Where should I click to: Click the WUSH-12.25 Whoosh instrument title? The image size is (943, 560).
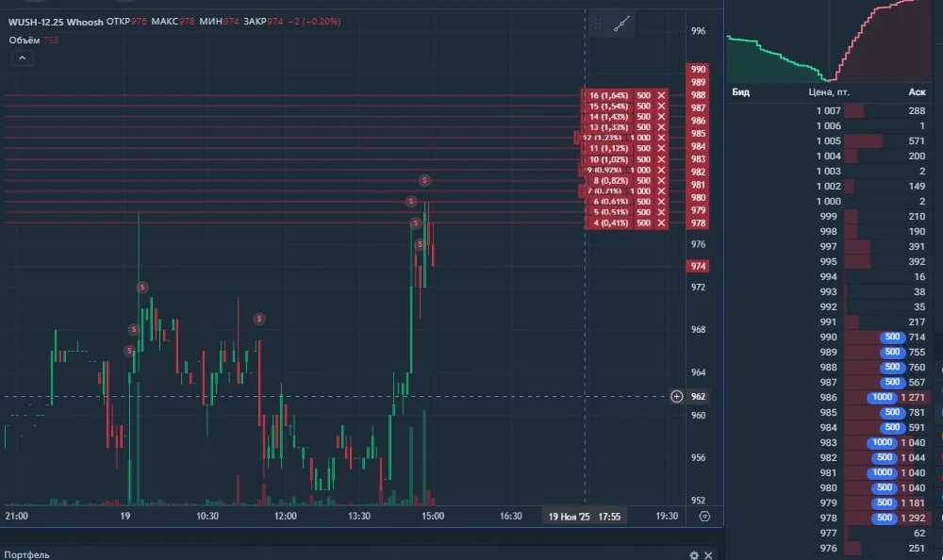click(56, 22)
